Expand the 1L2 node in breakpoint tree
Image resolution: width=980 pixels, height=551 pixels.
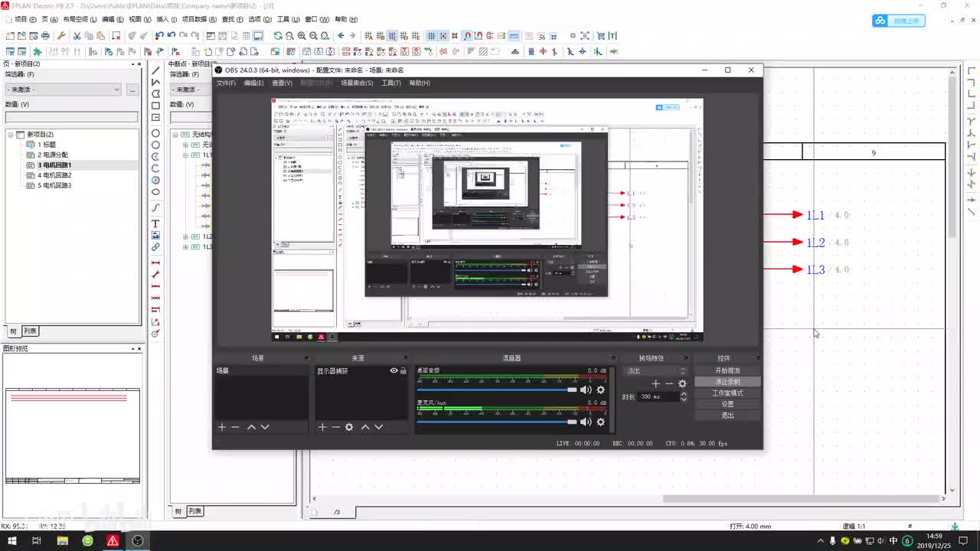pyautogui.click(x=185, y=236)
